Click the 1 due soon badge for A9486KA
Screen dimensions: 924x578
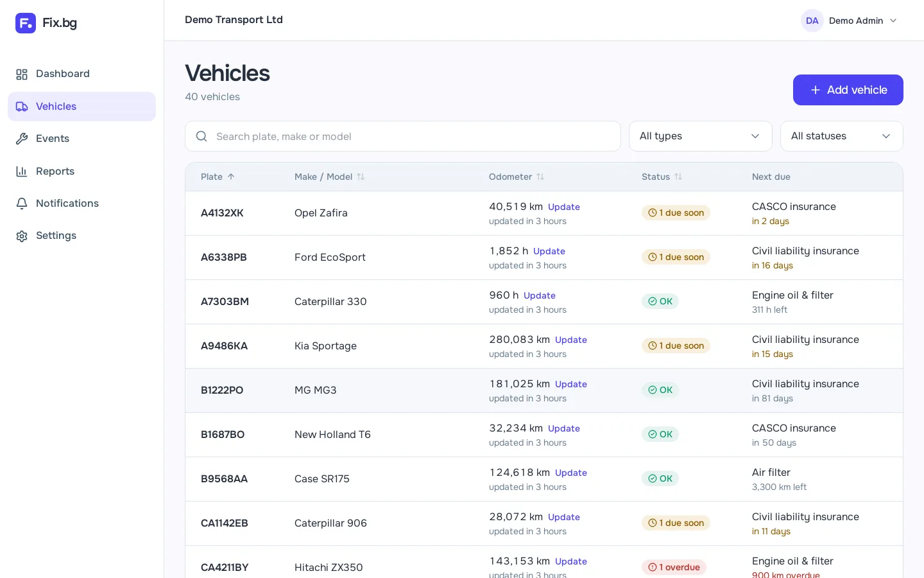coord(676,346)
